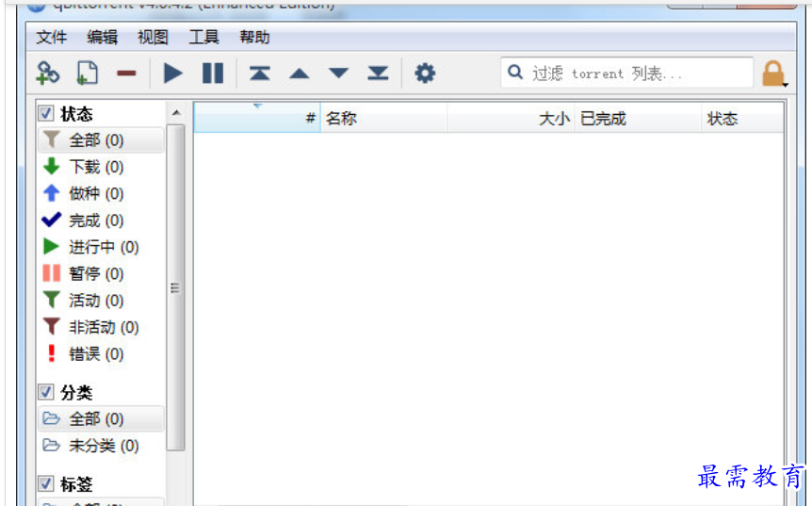Move torrent to top of queue

[259, 73]
